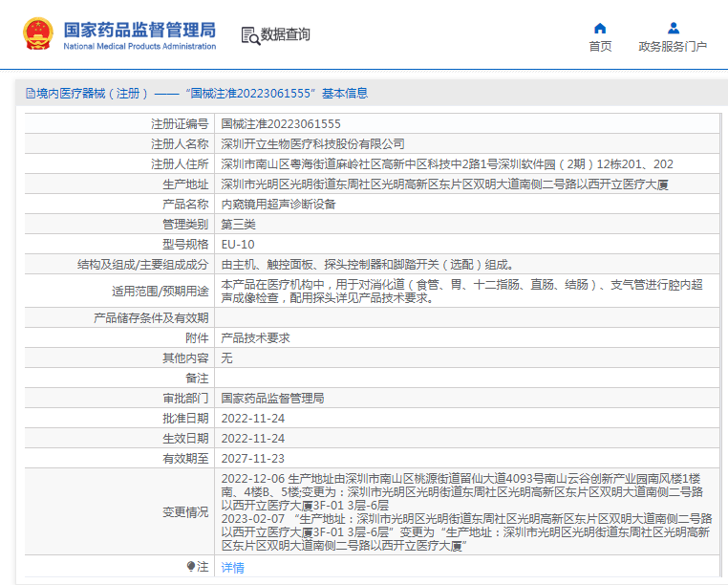Click the 注册人住所 address value

[x=447, y=164]
